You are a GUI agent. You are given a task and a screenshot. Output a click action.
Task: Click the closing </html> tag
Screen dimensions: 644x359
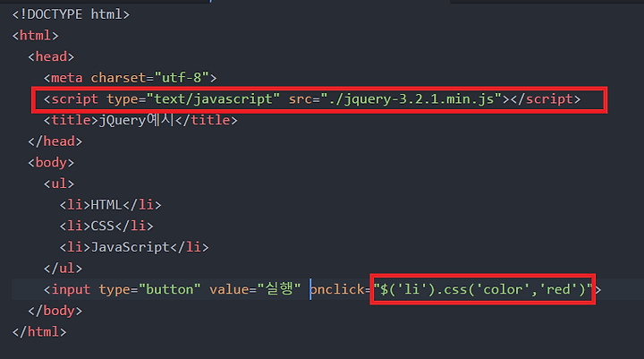(x=39, y=331)
